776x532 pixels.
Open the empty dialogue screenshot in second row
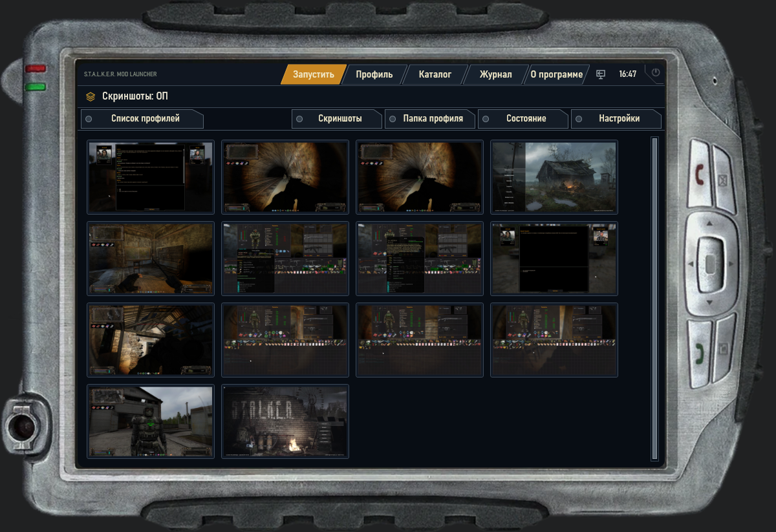point(554,259)
